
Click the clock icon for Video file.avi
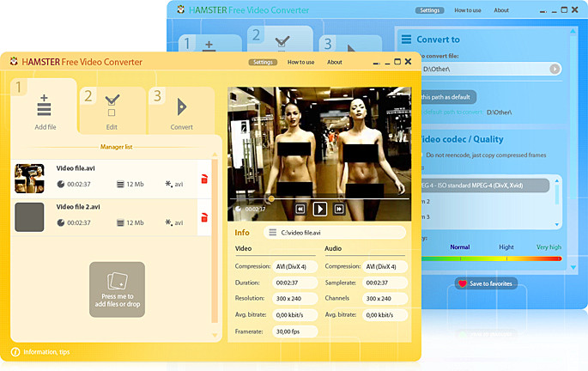tap(61, 184)
